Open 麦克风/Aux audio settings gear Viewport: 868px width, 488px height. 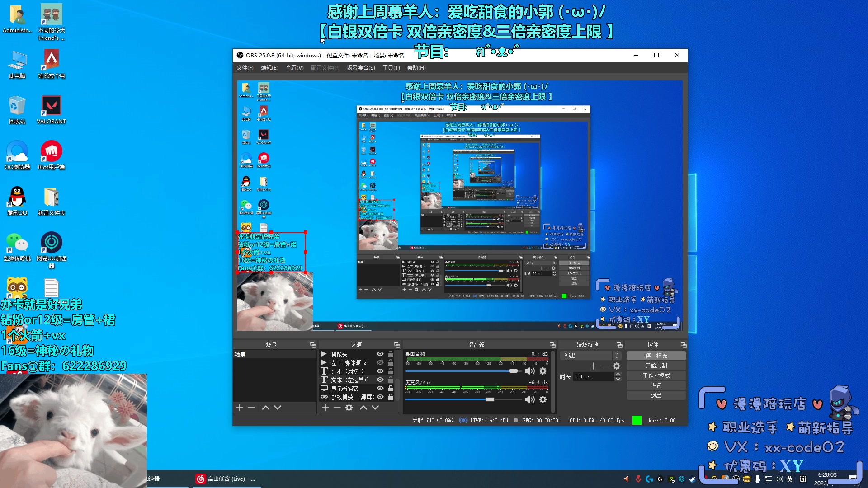pyautogui.click(x=543, y=399)
